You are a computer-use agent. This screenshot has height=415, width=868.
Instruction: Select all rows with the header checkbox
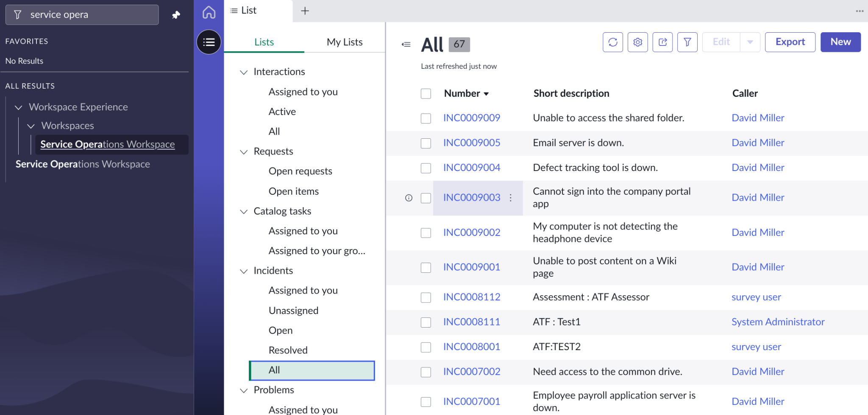pyautogui.click(x=426, y=93)
